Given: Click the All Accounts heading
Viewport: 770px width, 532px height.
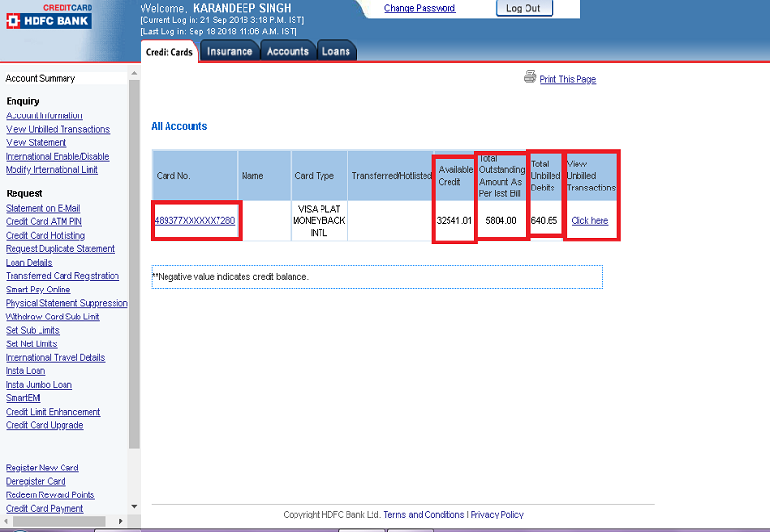Looking at the screenshot, I should point(179,126).
